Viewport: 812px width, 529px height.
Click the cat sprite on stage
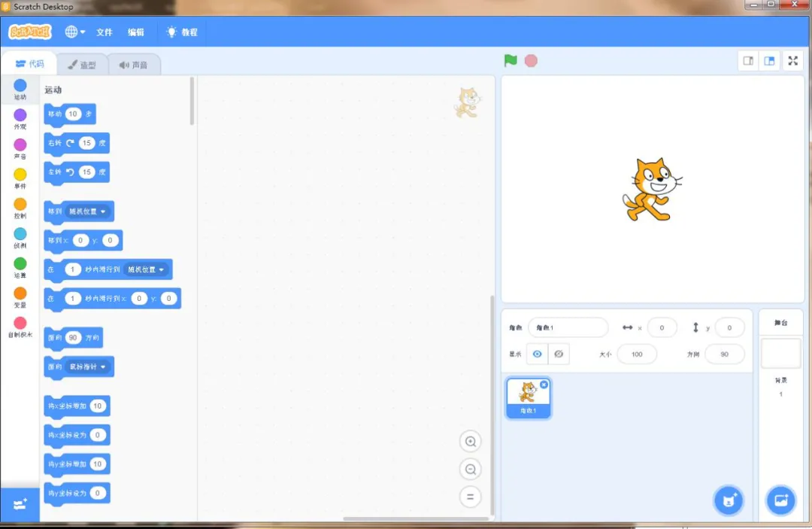[x=652, y=190]
